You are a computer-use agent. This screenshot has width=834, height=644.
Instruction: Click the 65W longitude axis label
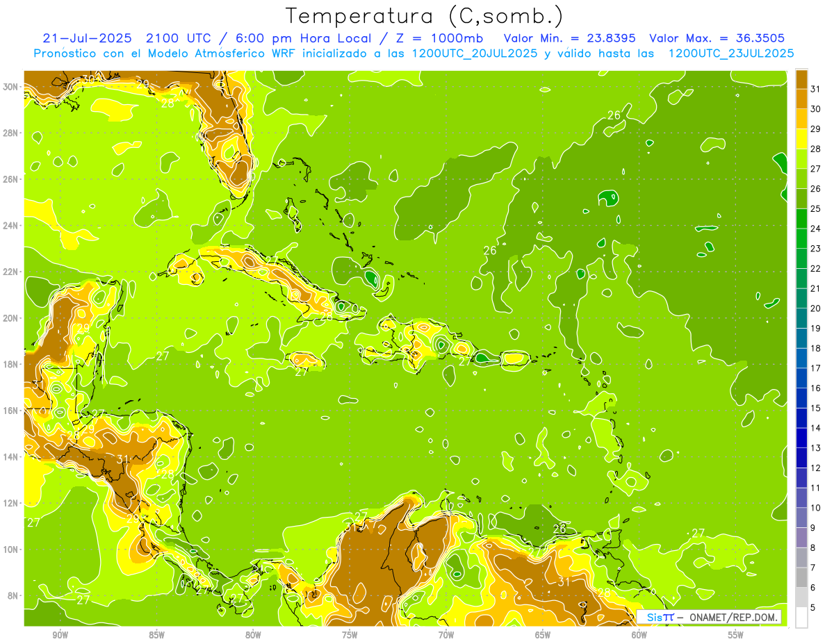click(x=543, y=635)
